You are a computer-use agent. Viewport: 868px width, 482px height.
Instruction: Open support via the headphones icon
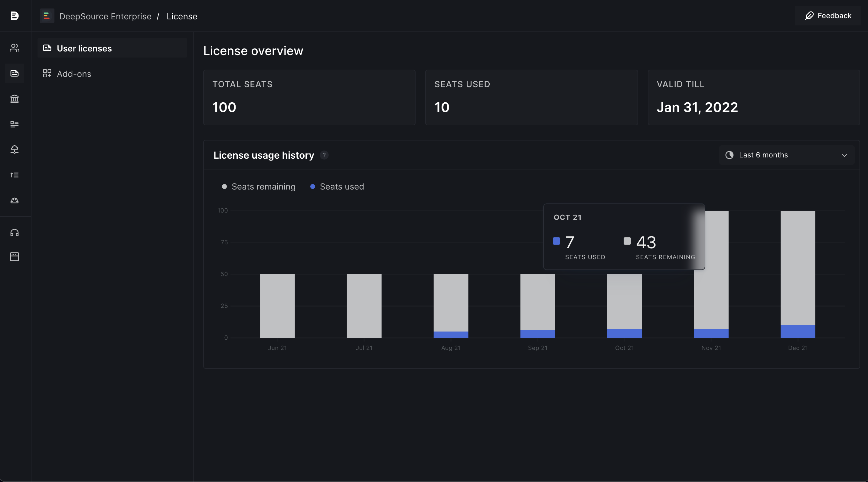[x=15, y=233]
